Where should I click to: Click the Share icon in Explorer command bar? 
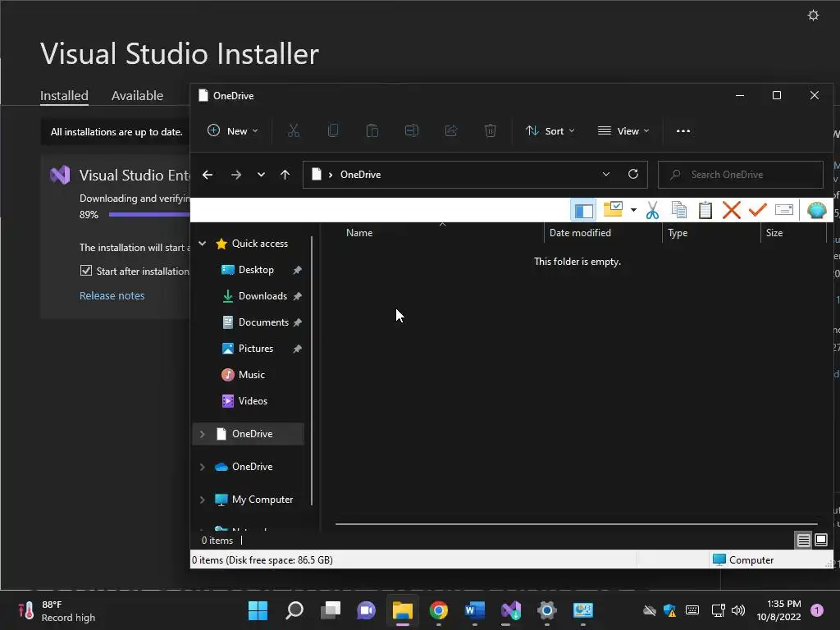pyautogui.click(x=451, y=130)
